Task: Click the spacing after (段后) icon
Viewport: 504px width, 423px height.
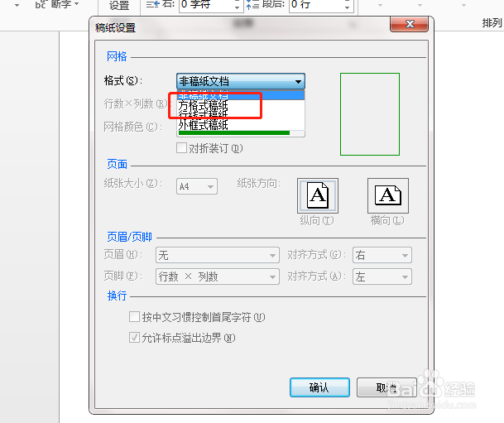Action: tap(252, 4)
